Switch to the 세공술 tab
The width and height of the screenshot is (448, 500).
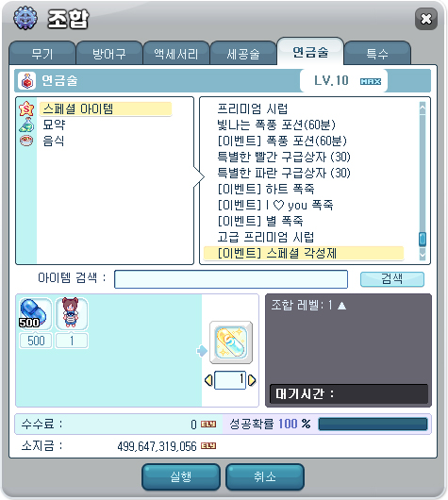[243, 53]
